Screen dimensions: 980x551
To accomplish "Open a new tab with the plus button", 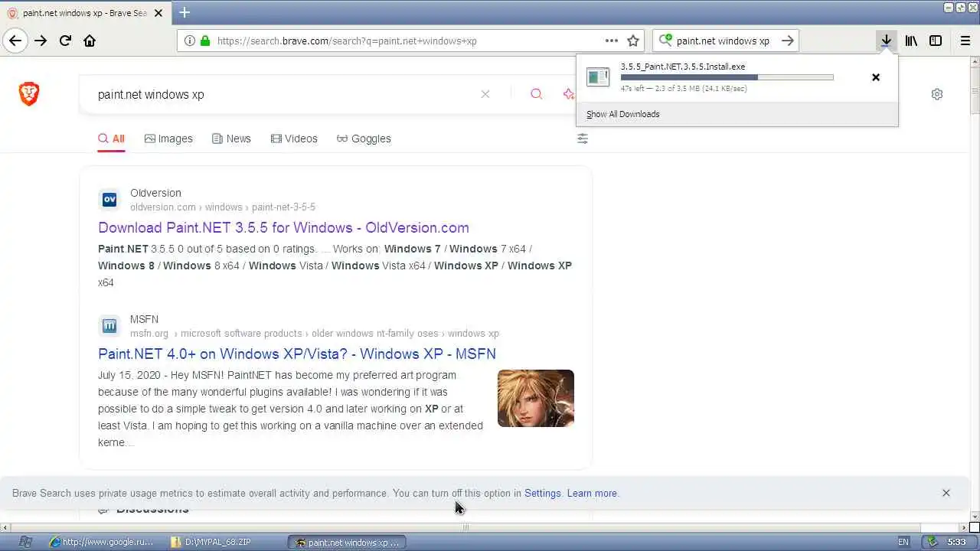I will pyautogui.click(x=185, y=12).
